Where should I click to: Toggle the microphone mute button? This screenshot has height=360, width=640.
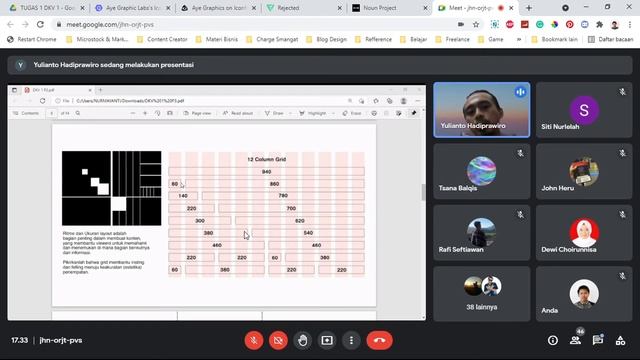[x=253, y=340]
